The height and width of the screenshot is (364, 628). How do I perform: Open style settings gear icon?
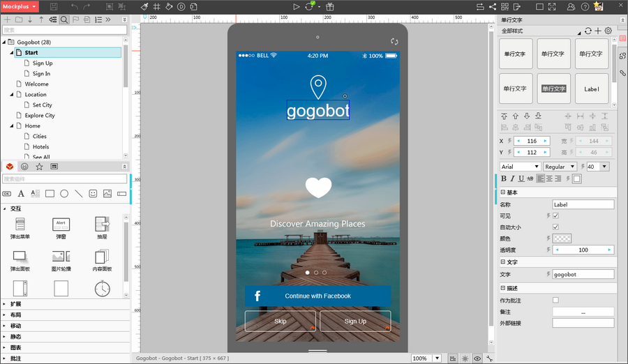608,31
